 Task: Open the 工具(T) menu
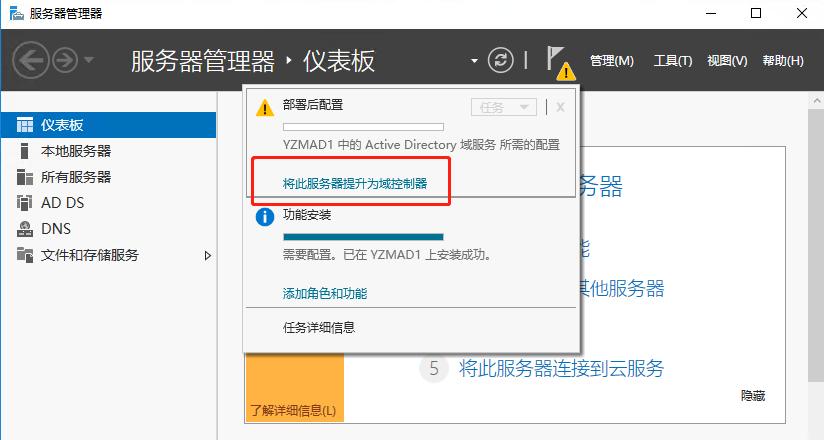[672, 61]
